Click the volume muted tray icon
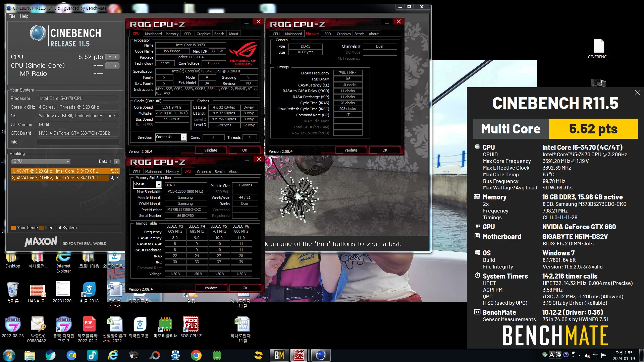The height and width of the screenshot is (362, 644). pyautogui.click(x=587, y=356)
